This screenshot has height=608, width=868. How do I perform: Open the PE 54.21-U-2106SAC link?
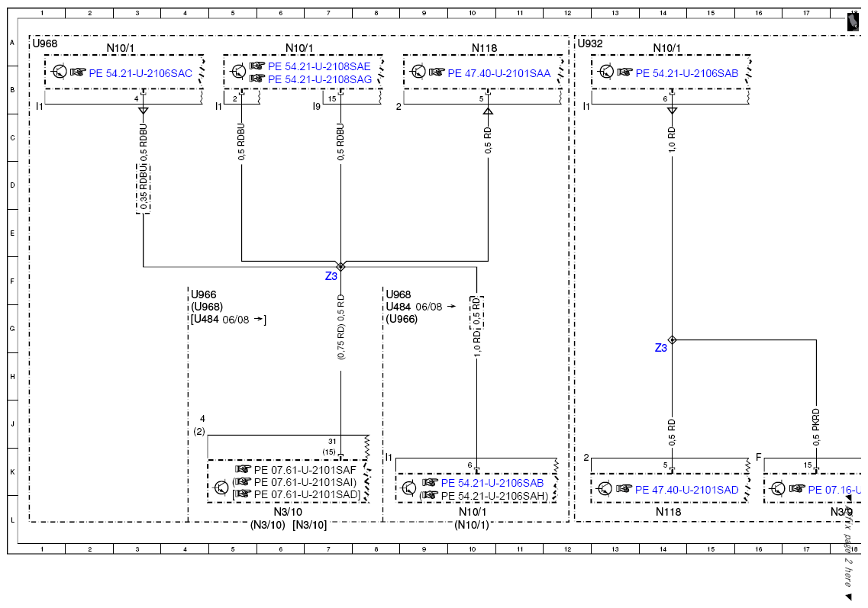140,73
